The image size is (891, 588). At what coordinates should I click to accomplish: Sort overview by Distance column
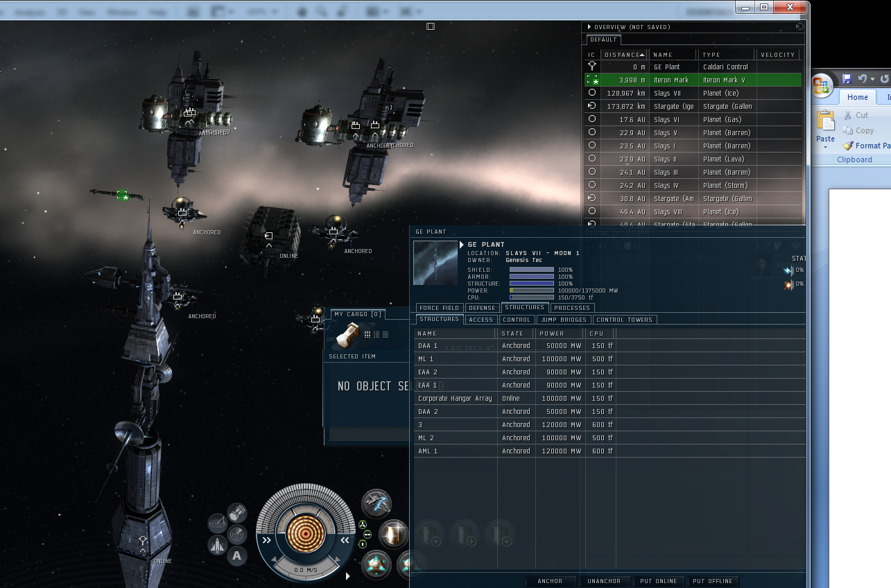tap(625, 54)
